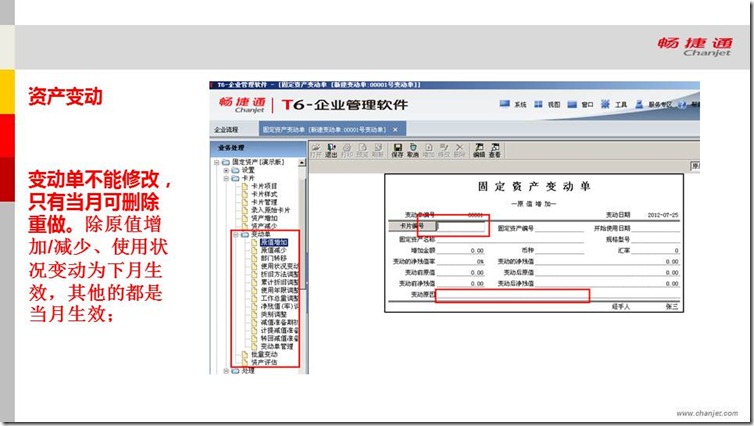Click the tree panel scroll-up arrow
Viewport: 754px width, 426px height.
tap(302, 163)
